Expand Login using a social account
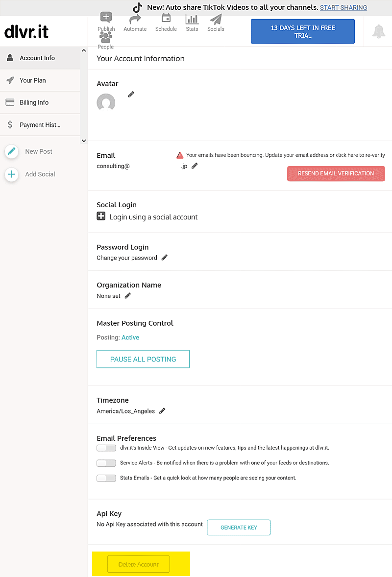The width and height of the screenshot is (392, 577). tap(101, 216)
